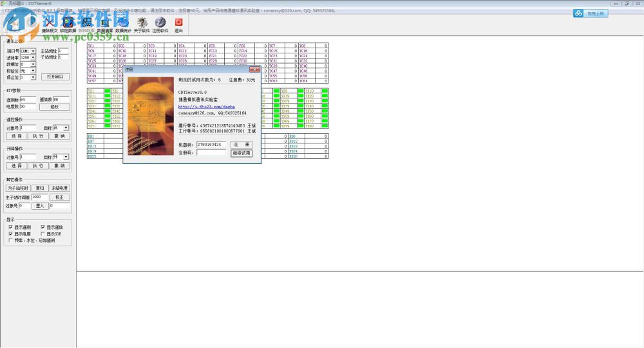Click the 清除报文 toolbar icon
Screen dimensions: 644x348
[50, 24]
